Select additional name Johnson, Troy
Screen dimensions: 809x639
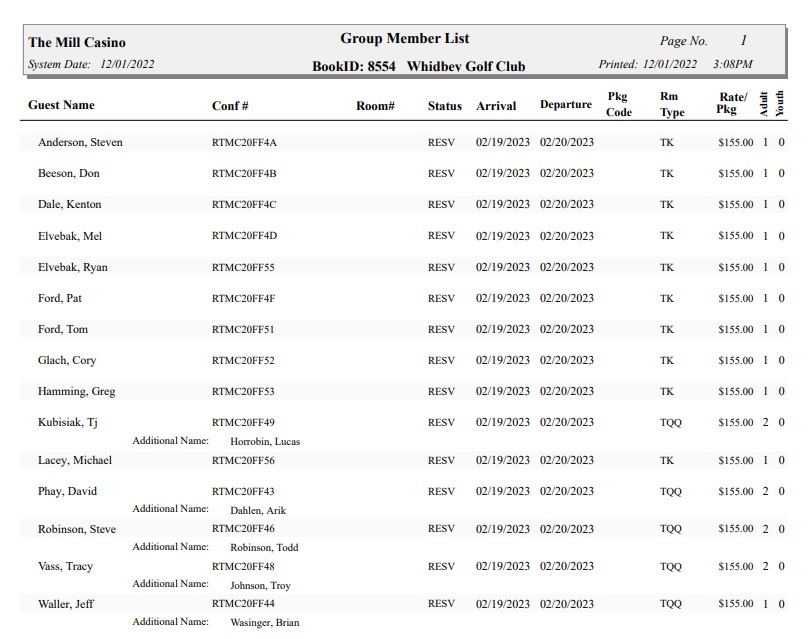click(x=260, y=585)
